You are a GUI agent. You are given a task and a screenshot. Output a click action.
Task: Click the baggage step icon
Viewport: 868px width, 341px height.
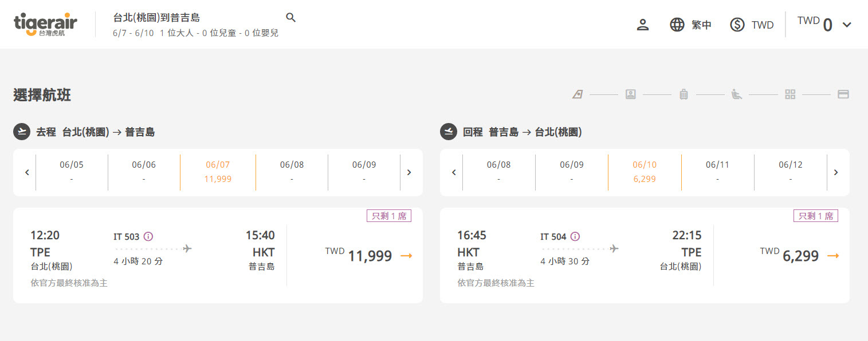coord(684,94)
